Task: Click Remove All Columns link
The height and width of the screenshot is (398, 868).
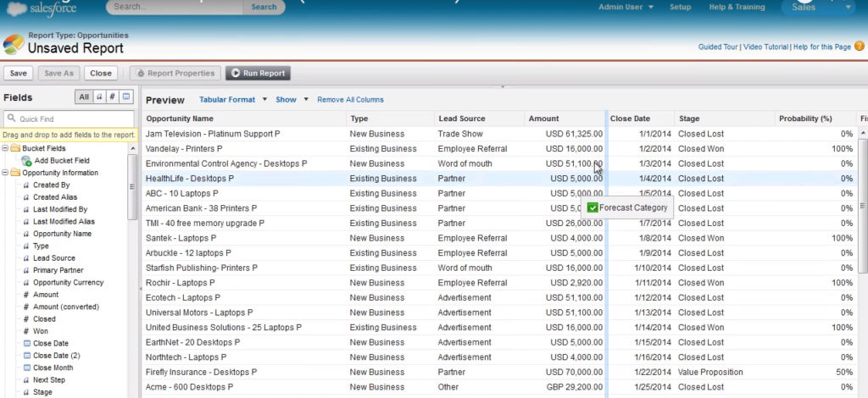Action: [350, 100]
